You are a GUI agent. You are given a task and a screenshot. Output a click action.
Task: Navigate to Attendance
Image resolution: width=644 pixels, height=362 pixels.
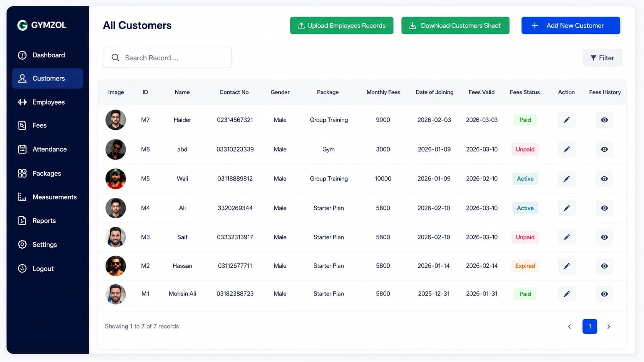[47, 149]
